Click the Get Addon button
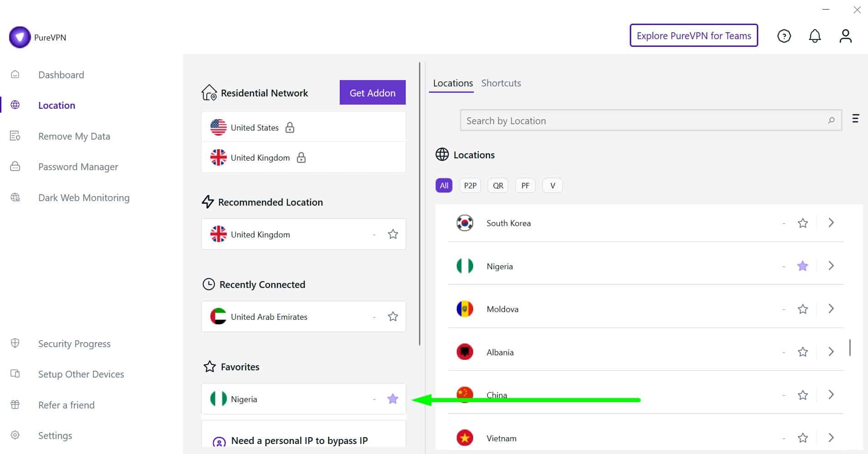The image size is (868, 454). (x=373, y=93)
